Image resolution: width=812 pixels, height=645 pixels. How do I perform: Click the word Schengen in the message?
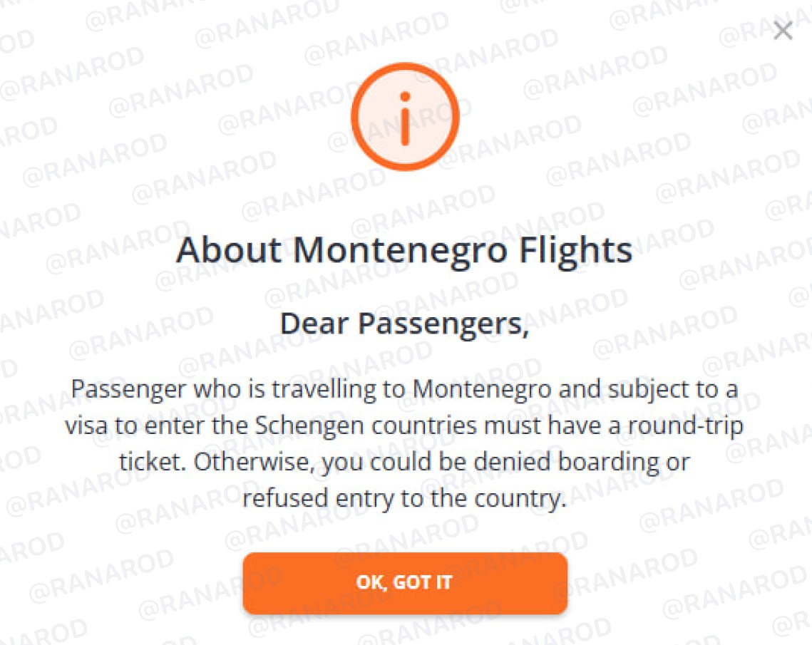pos(309,427)
